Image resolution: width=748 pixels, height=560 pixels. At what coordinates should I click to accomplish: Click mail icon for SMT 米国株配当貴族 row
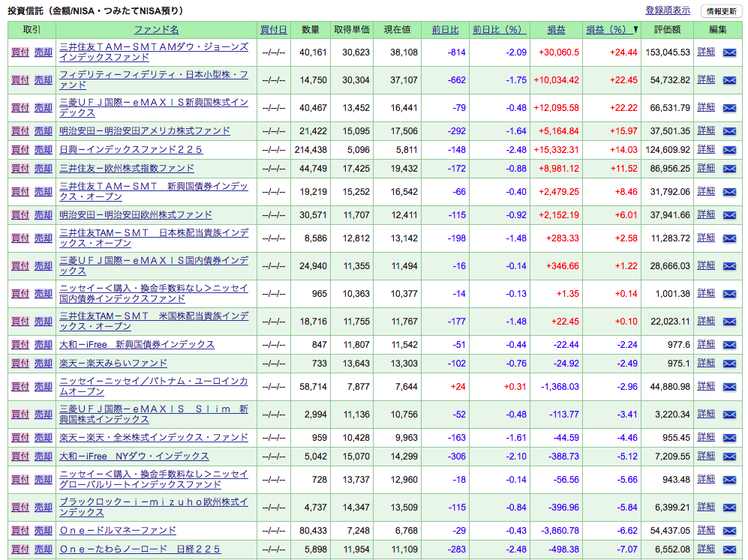pos(729,322)
